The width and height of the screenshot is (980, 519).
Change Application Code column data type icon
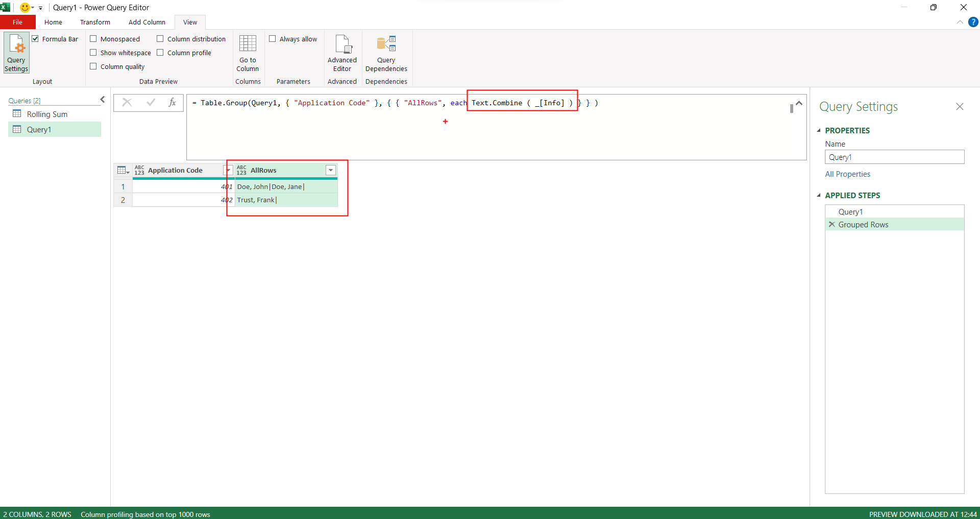(139, 170)
